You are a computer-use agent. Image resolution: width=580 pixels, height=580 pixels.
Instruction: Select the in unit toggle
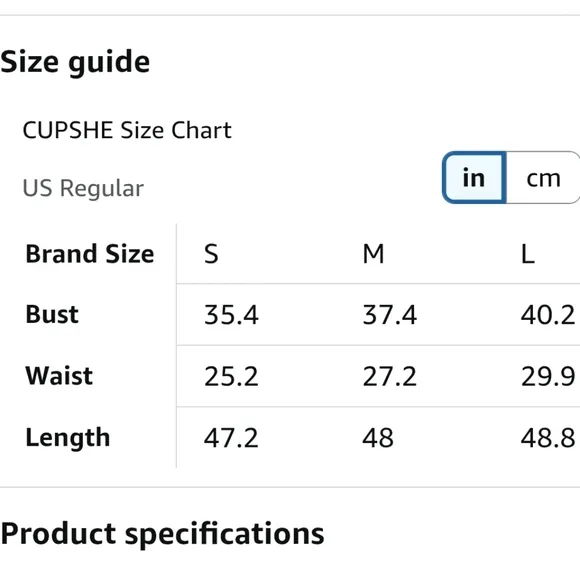click(x=474, y=178)
